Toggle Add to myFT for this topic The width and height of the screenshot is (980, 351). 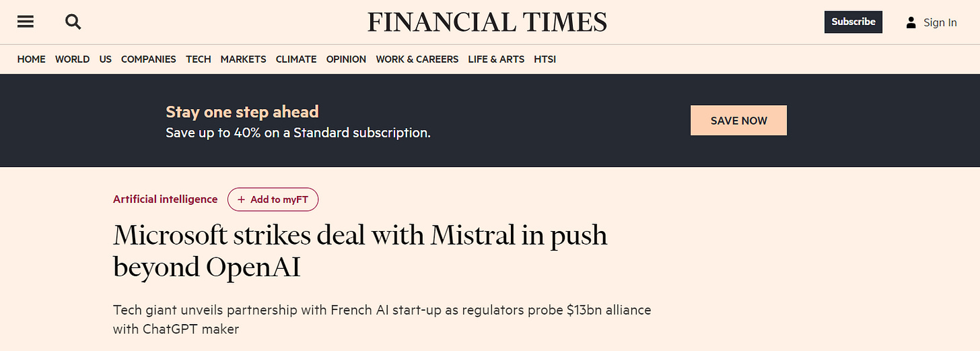273,199
